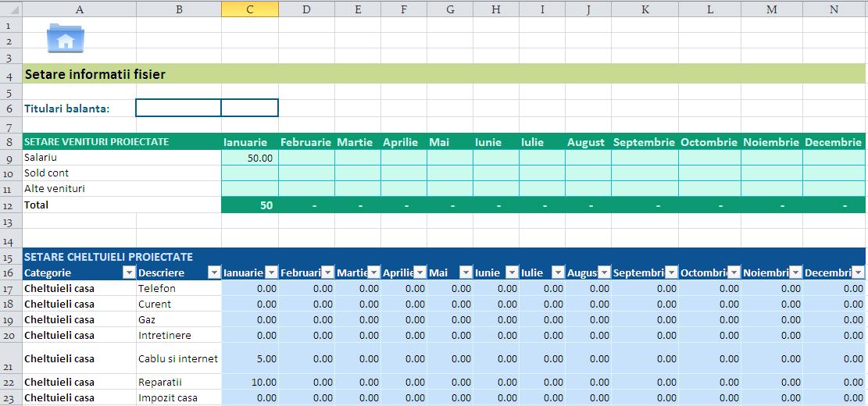Click the first Titulari balanta input cell

tap(178, 108)
